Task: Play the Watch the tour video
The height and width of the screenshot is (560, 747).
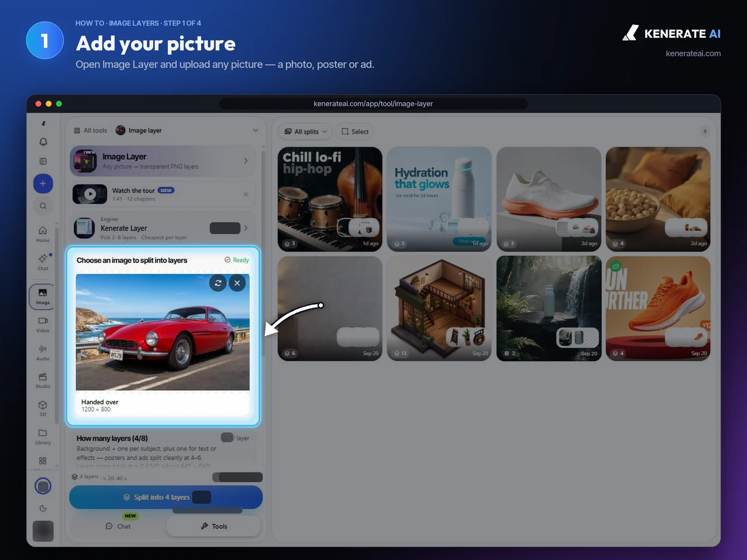Action: coord(90,194)
